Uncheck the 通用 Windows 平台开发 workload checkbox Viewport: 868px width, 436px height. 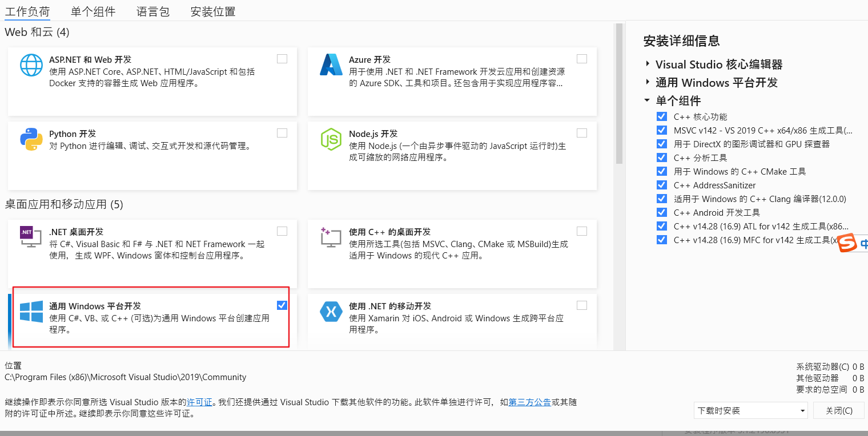click(282, 305)
